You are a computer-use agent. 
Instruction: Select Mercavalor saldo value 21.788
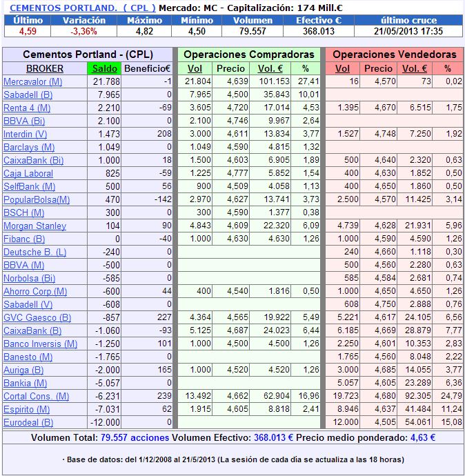pos(106,81)
